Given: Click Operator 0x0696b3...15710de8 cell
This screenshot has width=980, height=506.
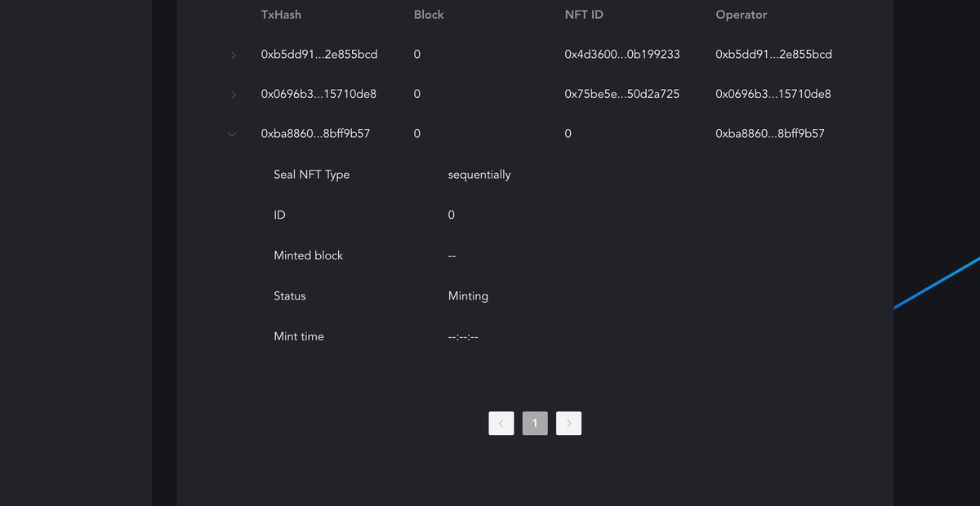Looking at the screenshot, I should tap(773, 94).
